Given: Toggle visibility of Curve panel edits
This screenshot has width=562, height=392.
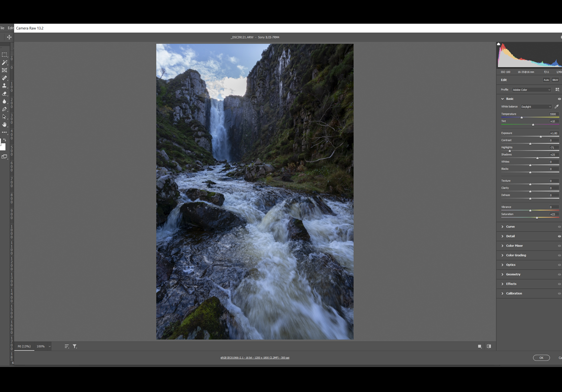Looking at the screenshot, I should coord(559,227).
